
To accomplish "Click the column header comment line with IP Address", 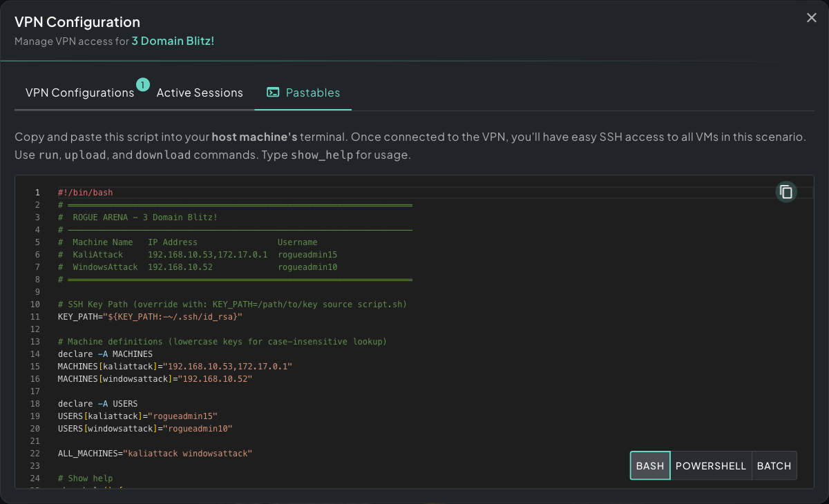I will tap(188, 242).
